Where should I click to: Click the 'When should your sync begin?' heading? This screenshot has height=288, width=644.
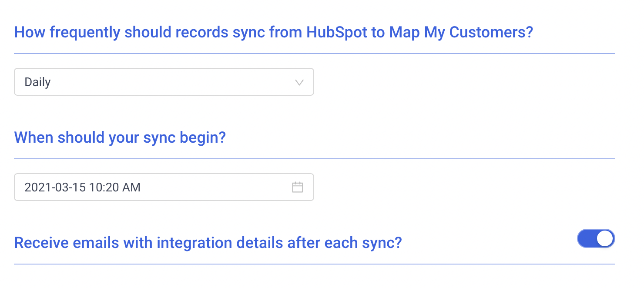(x=120, y=137)
